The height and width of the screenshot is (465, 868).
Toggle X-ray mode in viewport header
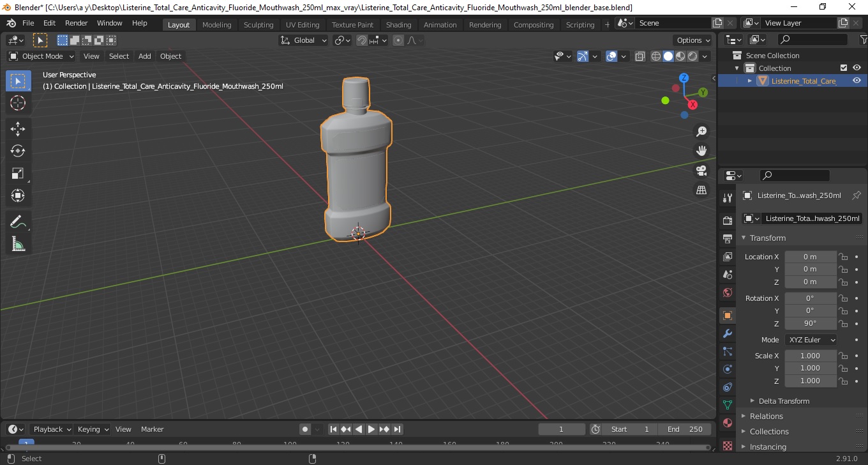[640, 56]
